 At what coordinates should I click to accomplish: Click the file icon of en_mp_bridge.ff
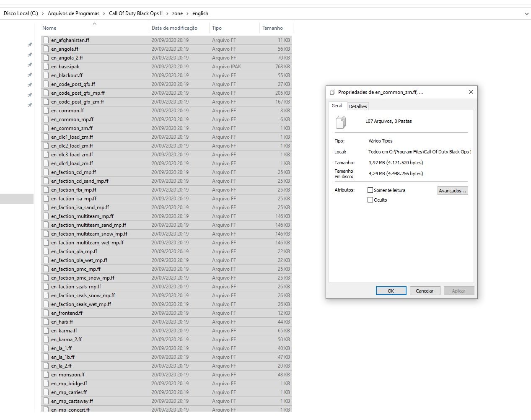point(46,384)
